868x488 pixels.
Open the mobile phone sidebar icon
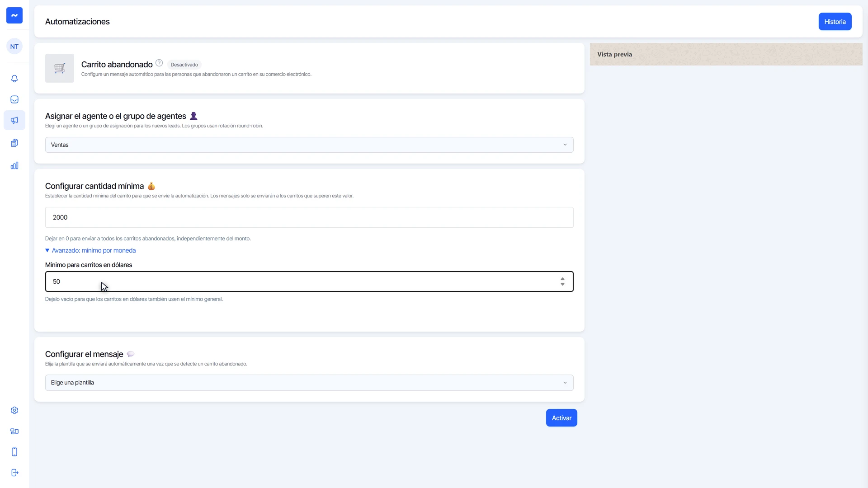[14, 452]
